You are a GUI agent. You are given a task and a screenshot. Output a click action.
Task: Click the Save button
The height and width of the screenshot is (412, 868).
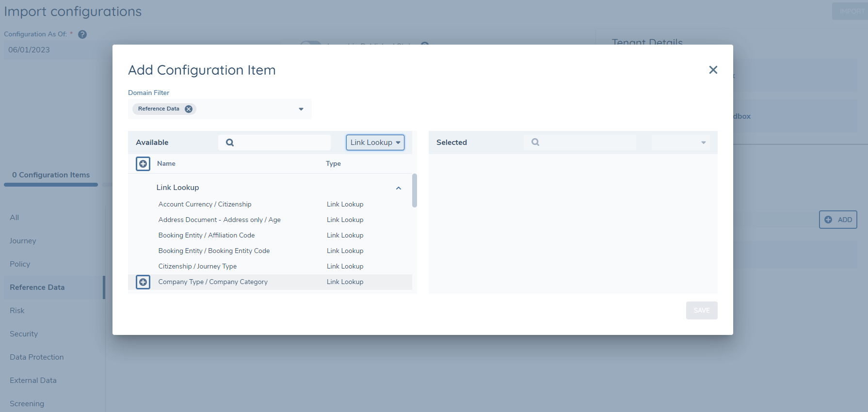click(701, 311)
